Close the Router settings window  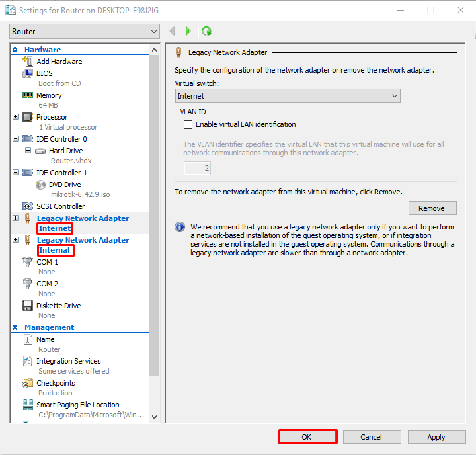pos(461,10)
